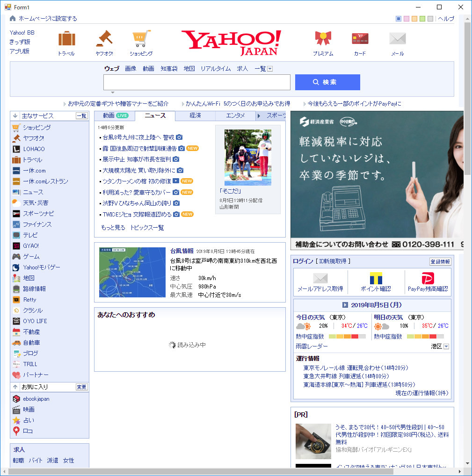Click the 占い star icon in favorites
The image size is (472, 476).
coord(16,420)
